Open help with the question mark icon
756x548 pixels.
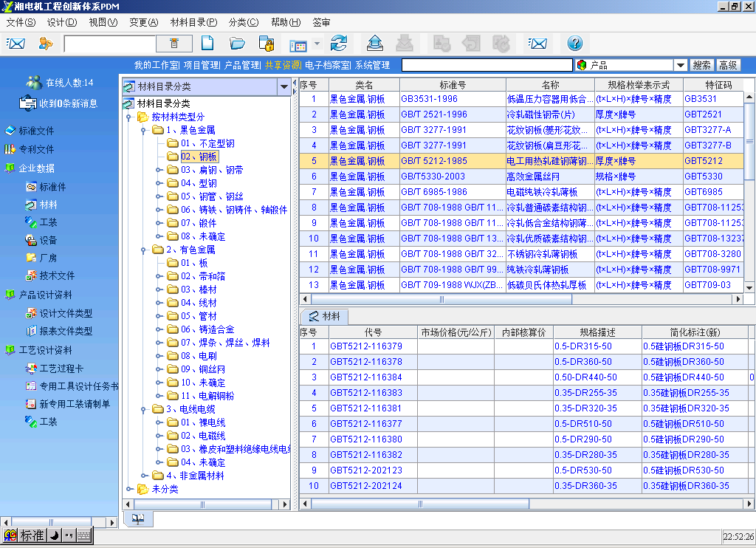575,44
